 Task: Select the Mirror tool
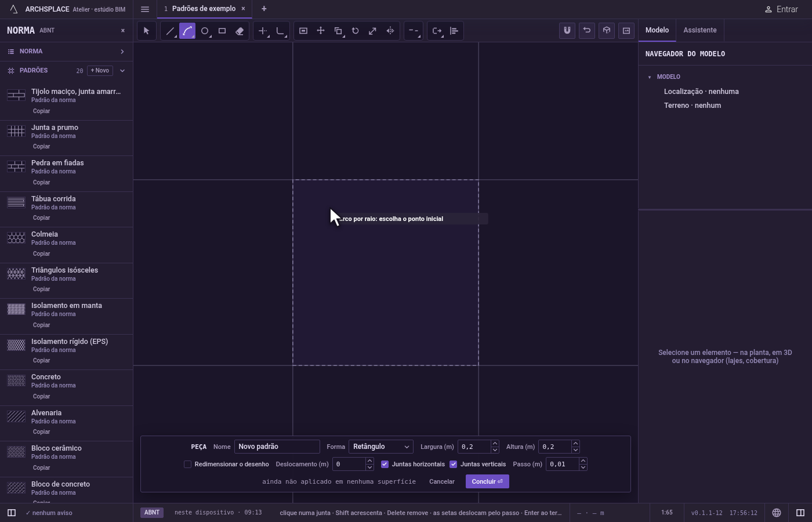coord(390,31)
